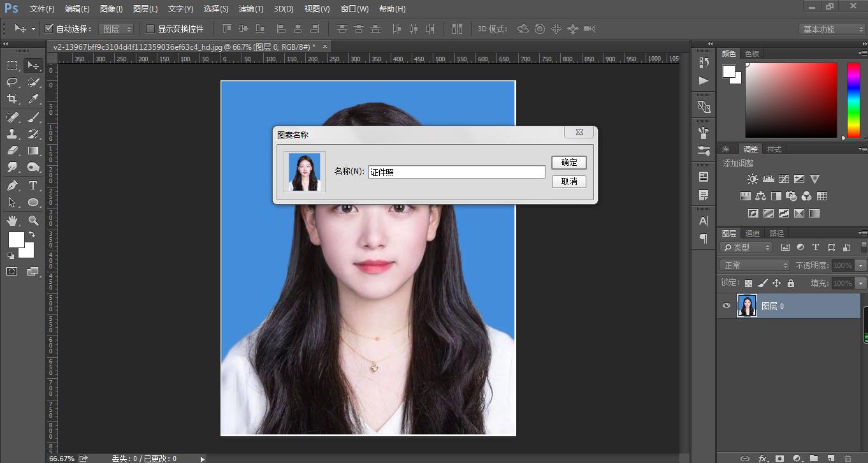This screenshot has height=463, width=868.
Task: Expand the 基本功能 workspace dropdown
Action: pyautogui.click(x=832, y=29)
